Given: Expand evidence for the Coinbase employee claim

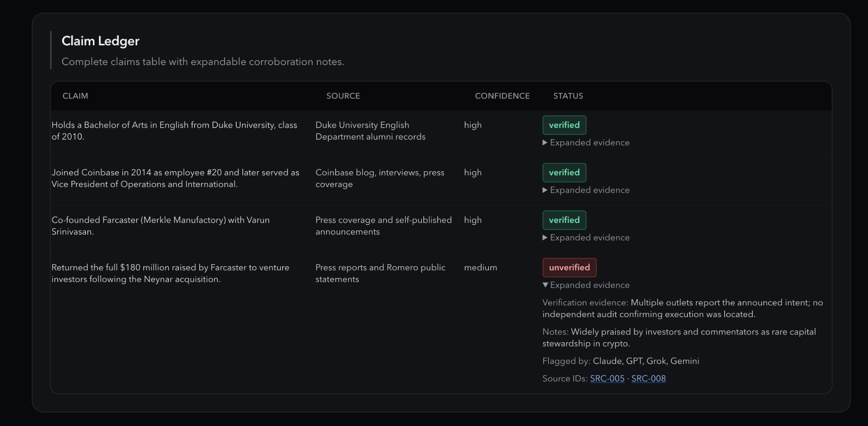Looking at the screenshot, I should (x=586, y=190).
